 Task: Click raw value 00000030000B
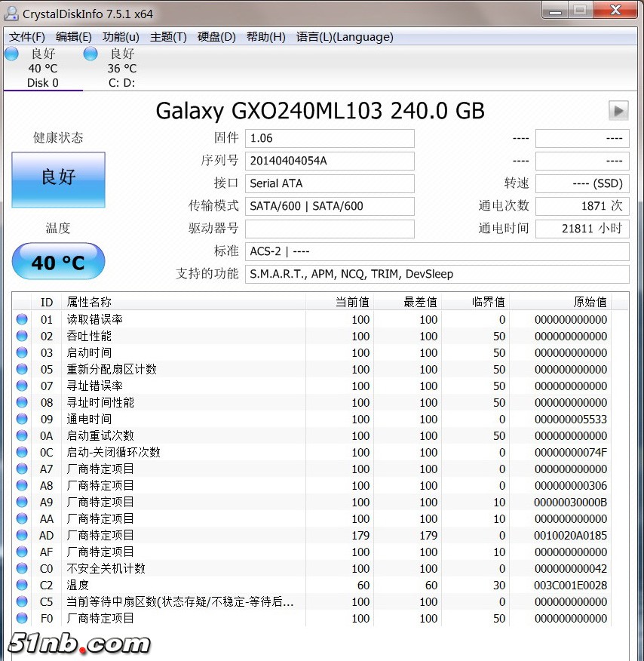pos(571,503)
